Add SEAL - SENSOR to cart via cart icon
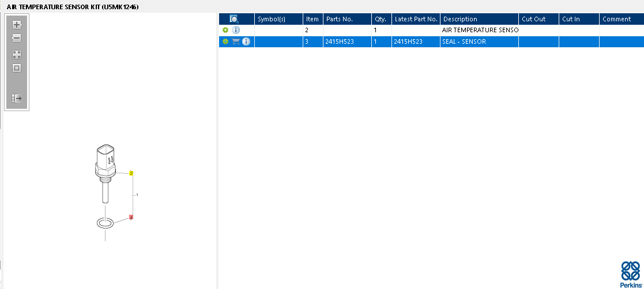Viewport: 644px width, 289px height. (x=235, y=41)
